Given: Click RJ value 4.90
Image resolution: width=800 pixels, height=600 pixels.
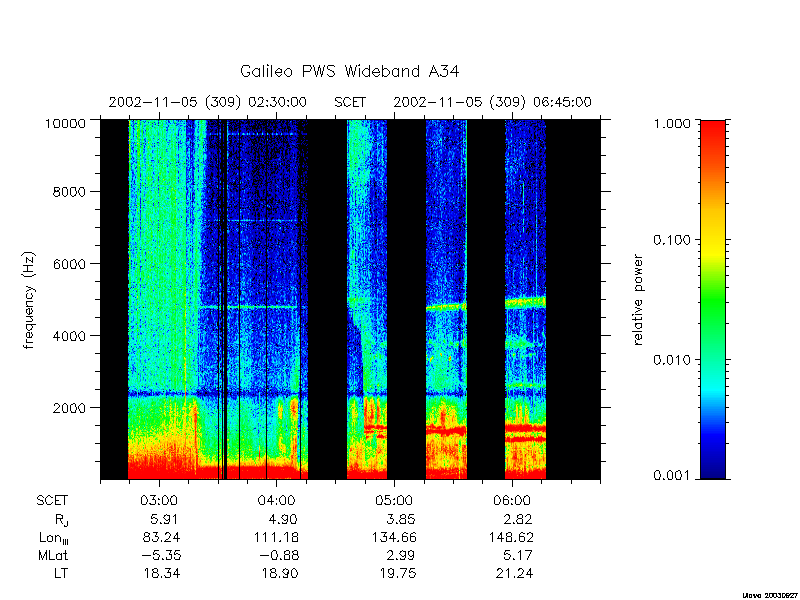Looking at the screenshot, I should (x=282, y=520).
